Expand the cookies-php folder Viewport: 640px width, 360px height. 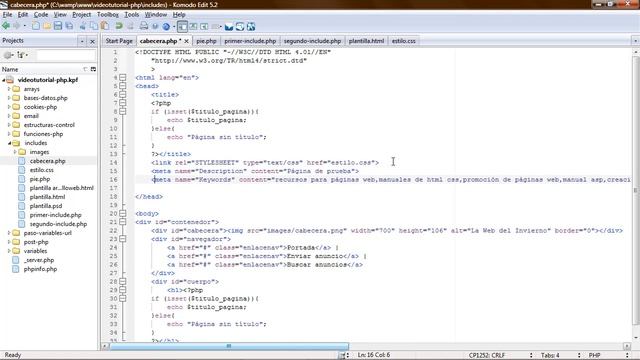pyautogui.click(x=9, y=107)
